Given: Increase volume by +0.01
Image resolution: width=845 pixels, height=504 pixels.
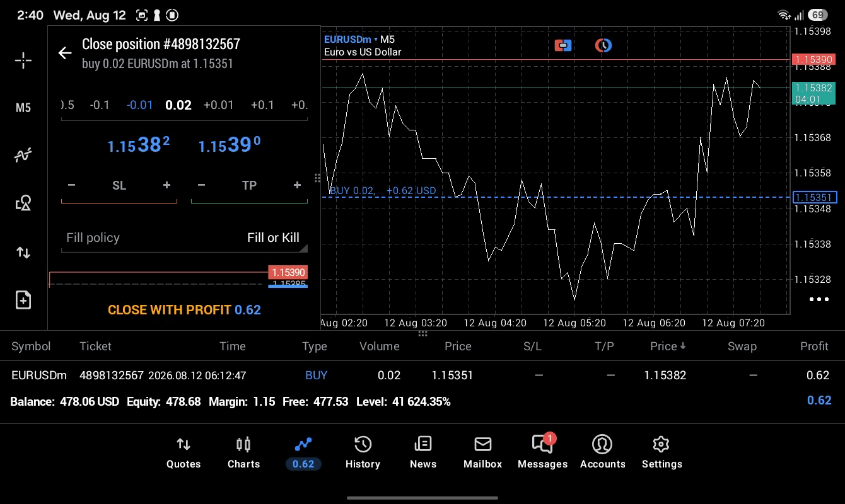Looking at the screenshot, I should coord(219,105).
